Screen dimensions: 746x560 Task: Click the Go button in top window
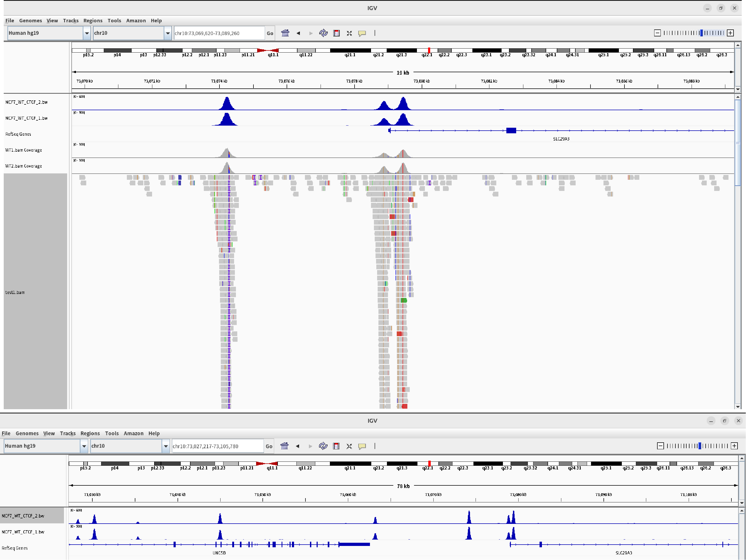[270, 33]
